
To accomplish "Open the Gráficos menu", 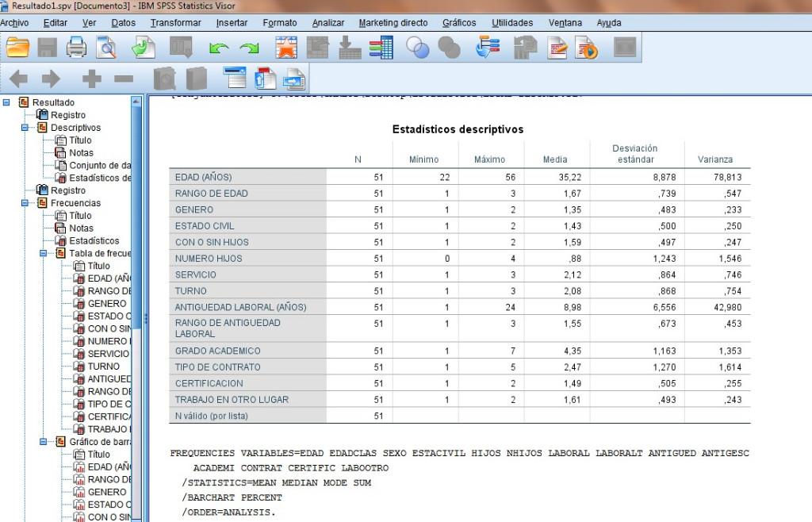I will point(459,23).
